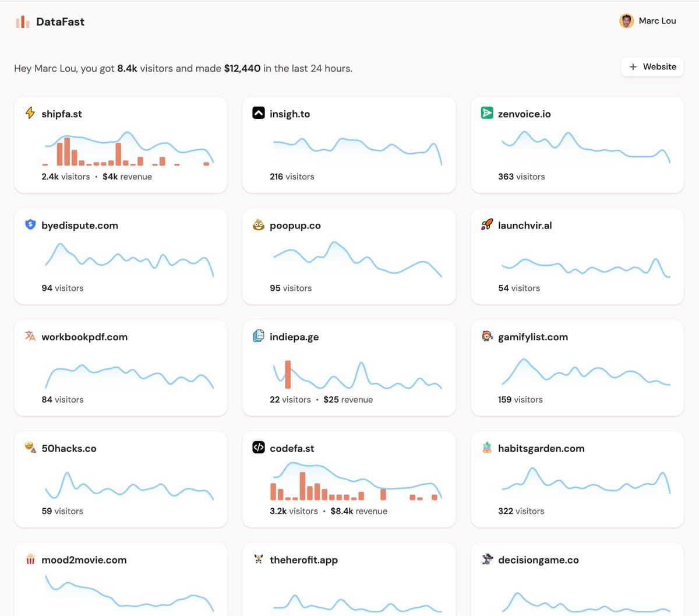Add a new website with + Website button
Screen dimensions: 699x616
(652, 67)
